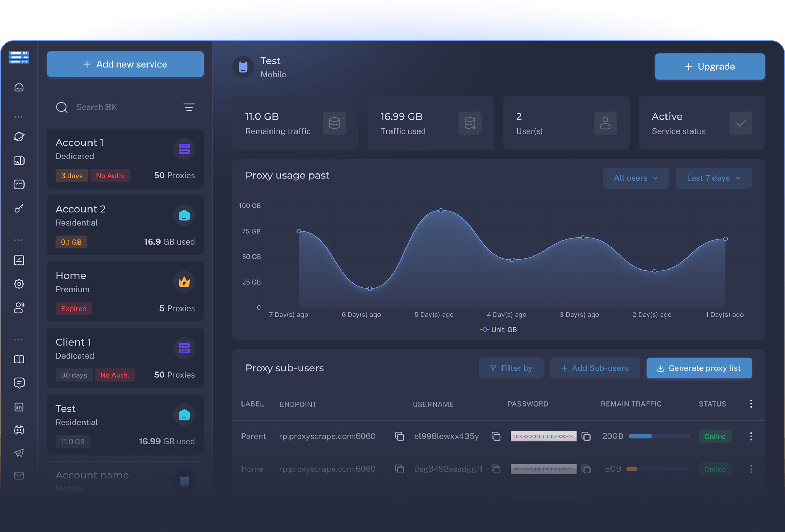
Task: Open the row options menu for Parent user
Action: pos(751,436)
